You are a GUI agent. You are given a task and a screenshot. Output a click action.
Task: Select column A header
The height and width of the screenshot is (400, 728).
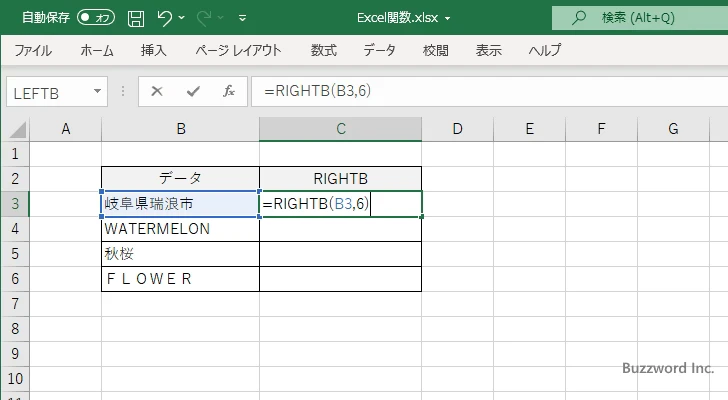pos(65,129)
